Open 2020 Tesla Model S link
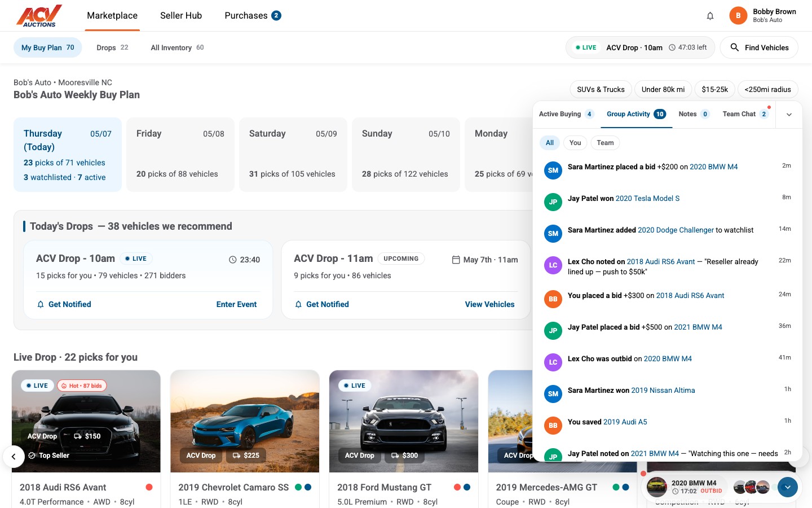This screenshot has height=508, width=812. tap(647, 198)
